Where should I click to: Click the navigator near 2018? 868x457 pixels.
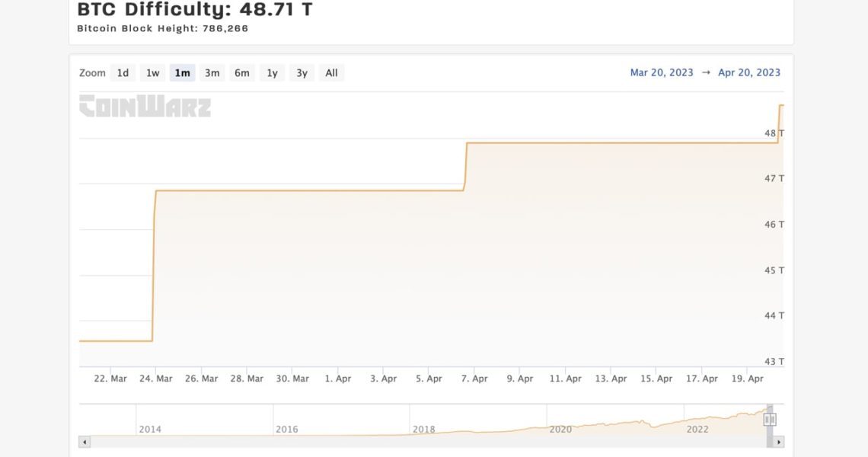(x=423, y=425)
